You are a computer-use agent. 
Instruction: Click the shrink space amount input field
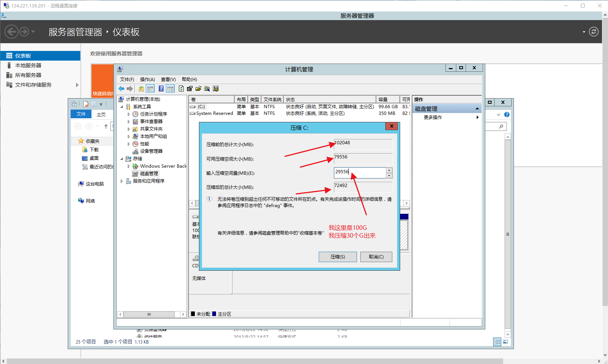coord(360,173)
